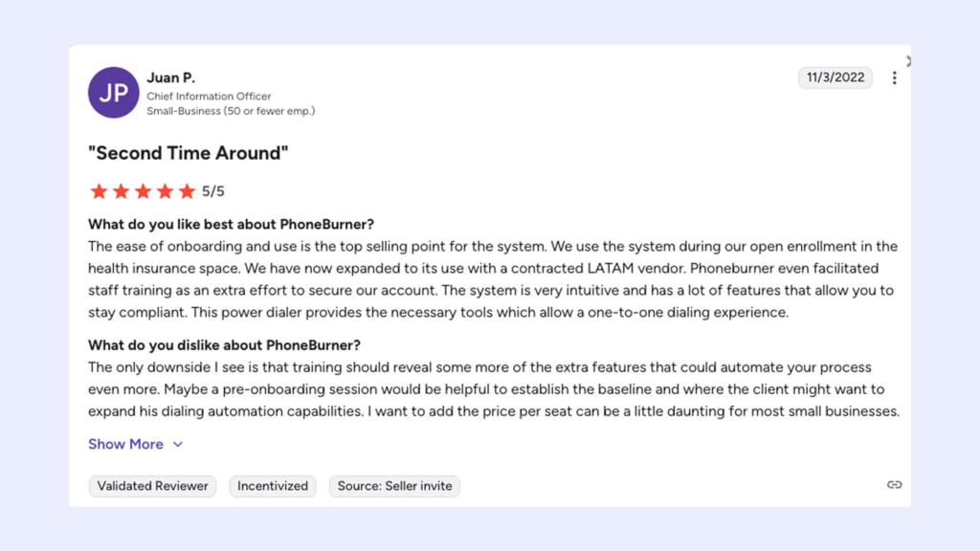Select the Incentivized tag
Image resolution: width=980 pixels, height=551 pixels.
[273, 486]
